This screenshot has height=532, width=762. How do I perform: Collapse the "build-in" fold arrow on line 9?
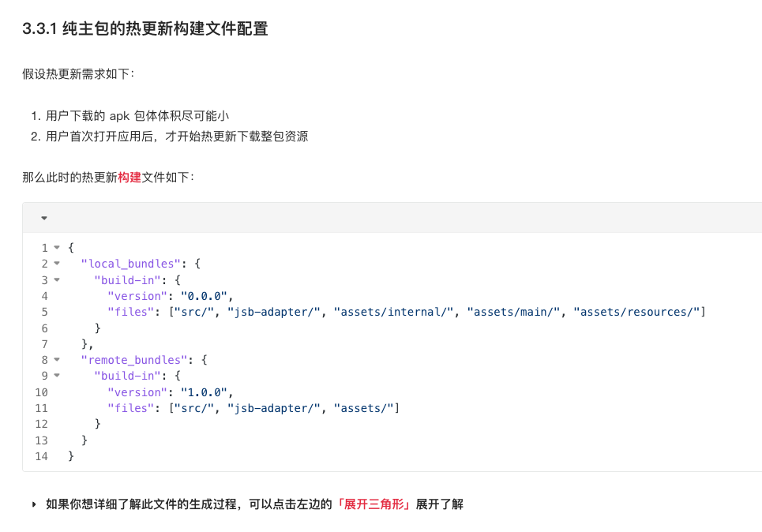pos(57,376)
